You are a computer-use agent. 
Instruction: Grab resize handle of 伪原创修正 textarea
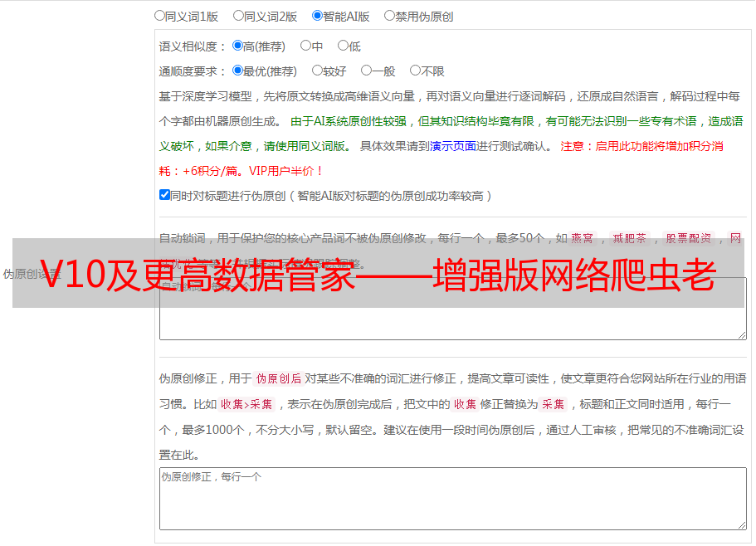(x=742, y=525)
